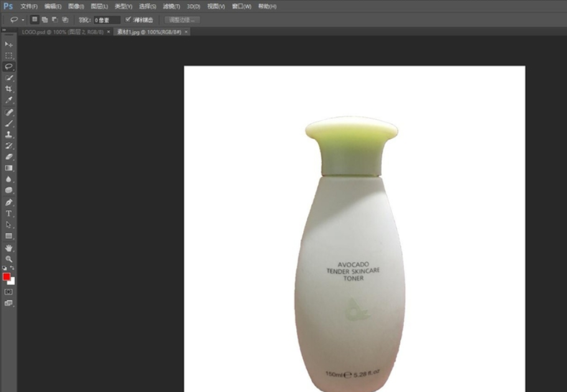Toggle Quick Mask mode
The height and width of the screenshot is (392, 567).
pyautogui.click(x=9, y=292)
